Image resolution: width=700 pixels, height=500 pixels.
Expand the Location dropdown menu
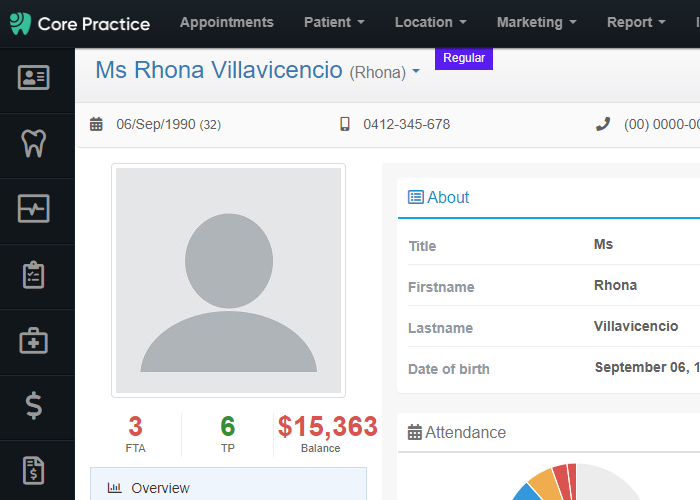[x=430, y=22]
